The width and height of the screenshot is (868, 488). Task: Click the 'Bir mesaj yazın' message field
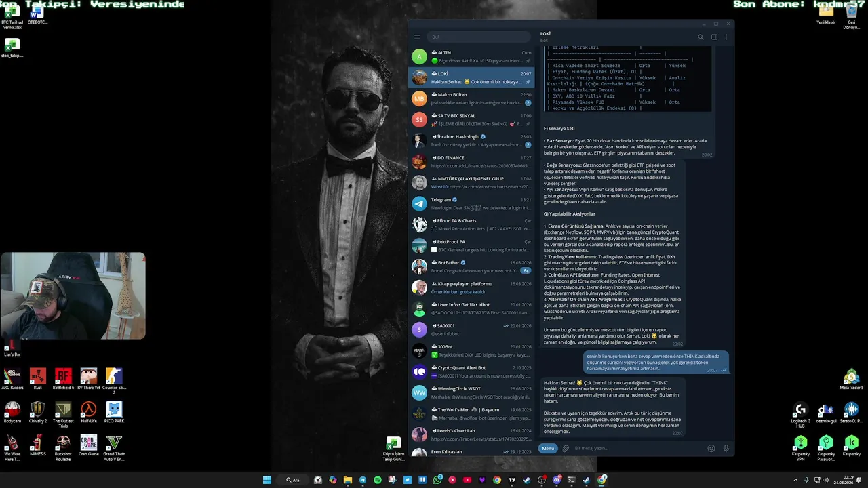[637, 448]
